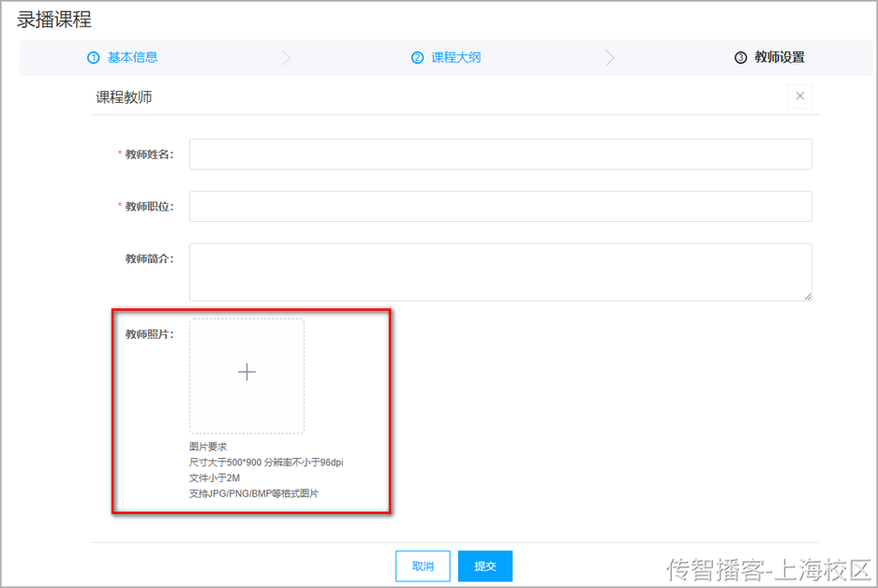The height and width of the screenshot is (588, 878).
Task: Click the 教师职位 input field
Action: 500,206
